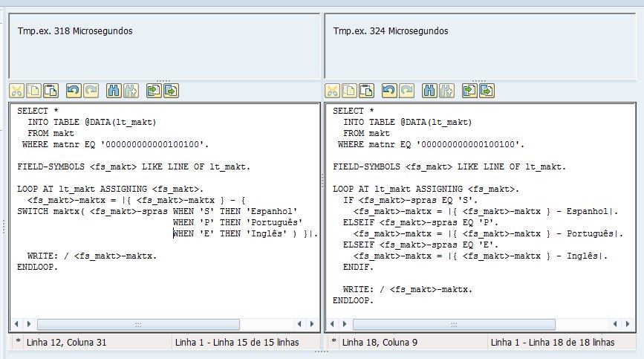Click vertical splitter handle between the two editors
The image size is (644, 359).
322,181
